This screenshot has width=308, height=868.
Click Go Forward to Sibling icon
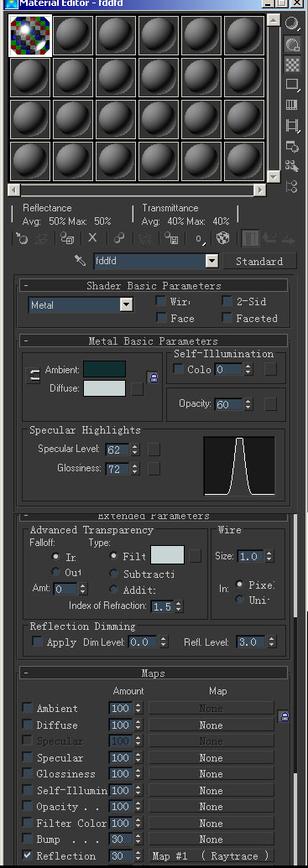288,238
